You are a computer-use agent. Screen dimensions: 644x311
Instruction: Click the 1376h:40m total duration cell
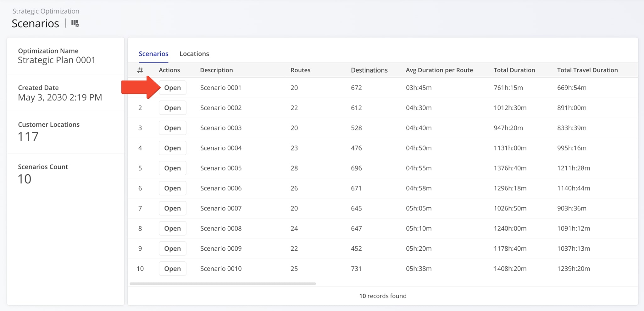(510, 168)
